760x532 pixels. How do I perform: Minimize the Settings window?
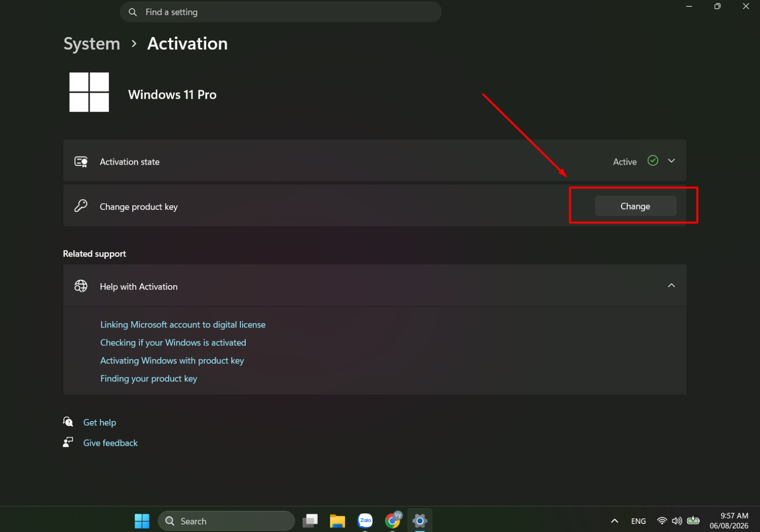pyautogui.click(x=689, y=6)
